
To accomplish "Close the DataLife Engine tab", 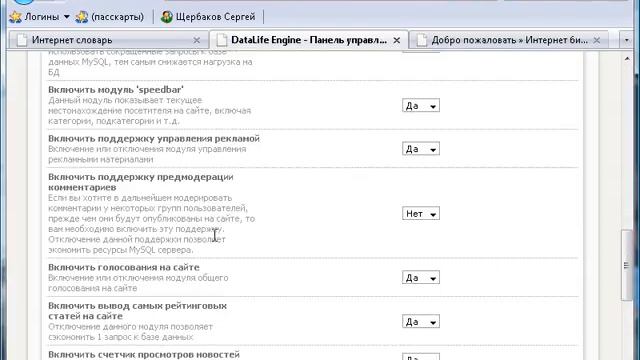I will (397, 40).
